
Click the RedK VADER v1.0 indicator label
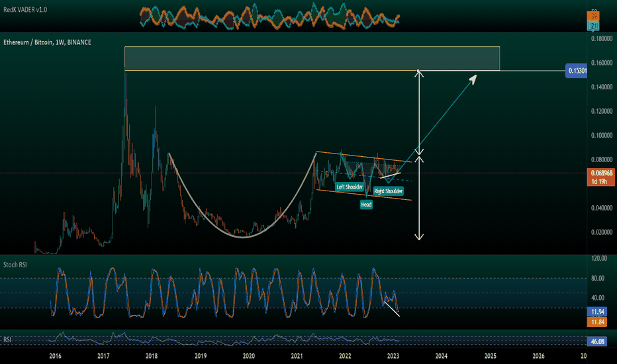click(x=25, y=10)
